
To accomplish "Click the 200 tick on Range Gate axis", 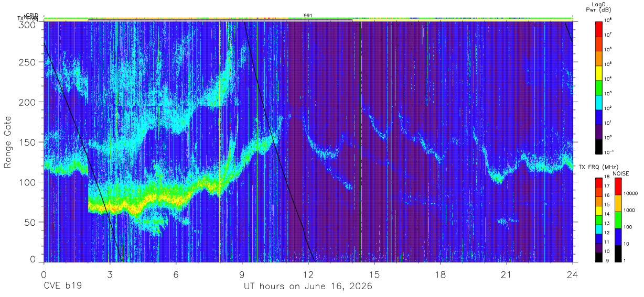I will (x=27, y=102).
